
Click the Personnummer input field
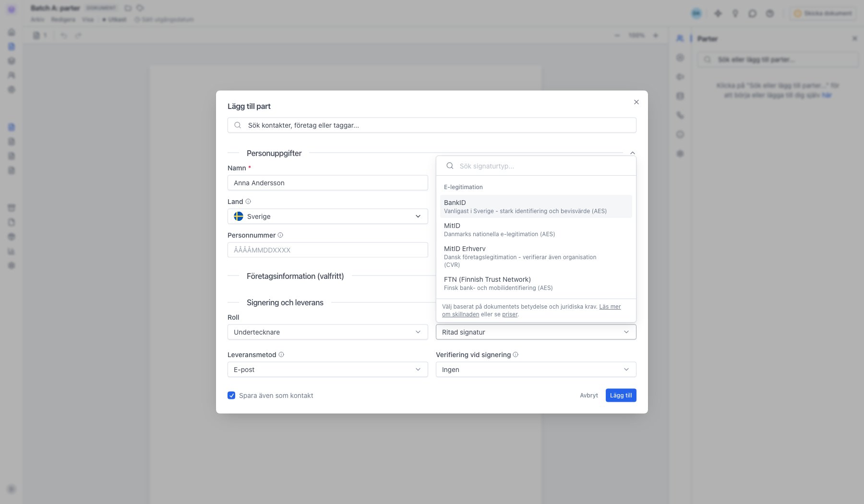click(x=328, y=250)
